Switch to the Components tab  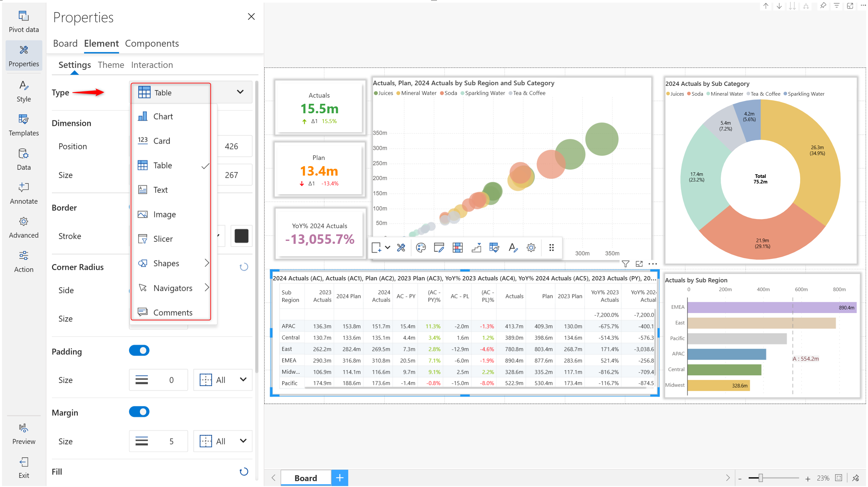tap(152, 43)
